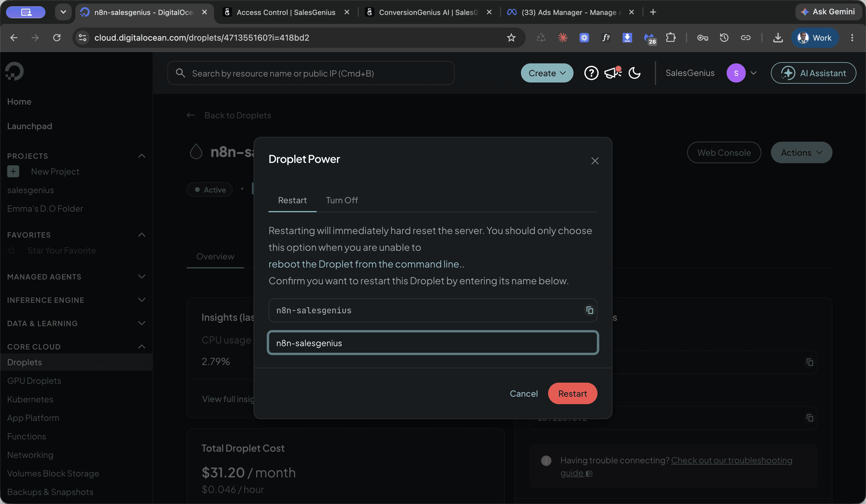Toggle dark mode with the moon icon
This screenshot has height=504, width=866.
(634, 73)
